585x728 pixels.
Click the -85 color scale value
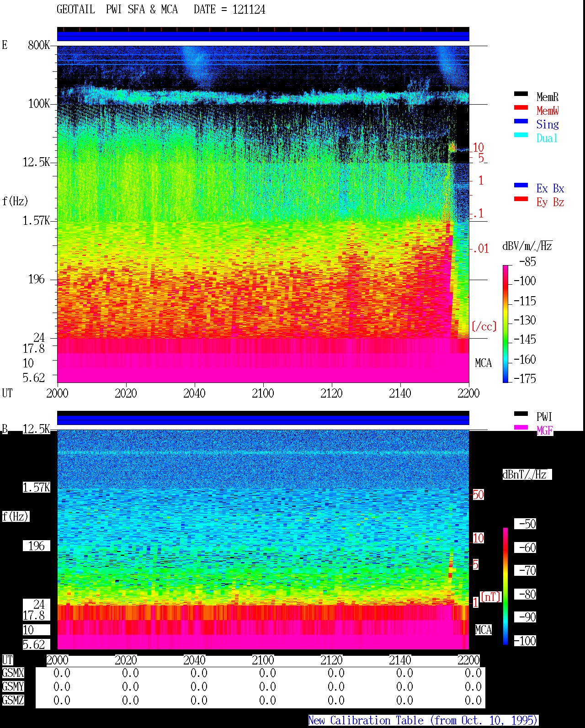(x=527, y=262)
